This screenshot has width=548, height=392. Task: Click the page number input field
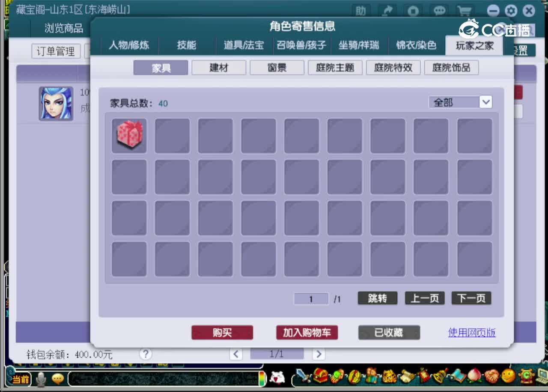[311, 298]
